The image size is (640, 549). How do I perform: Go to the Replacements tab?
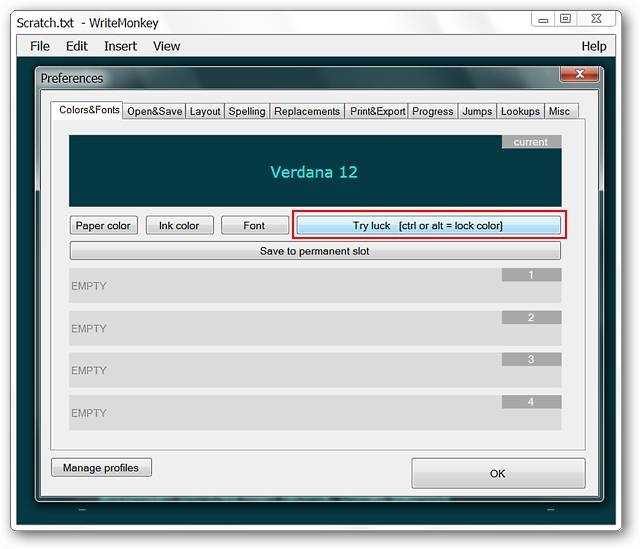coord(307,111)
